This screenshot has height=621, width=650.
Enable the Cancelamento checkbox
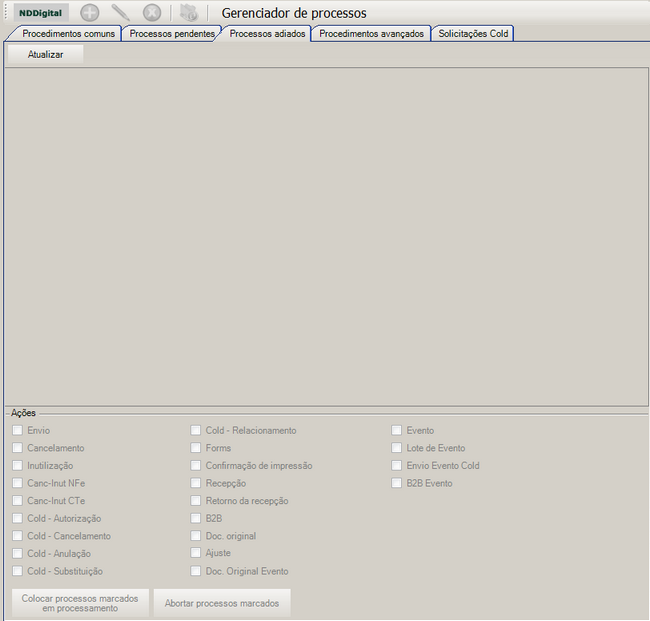[x=18, y=448]
